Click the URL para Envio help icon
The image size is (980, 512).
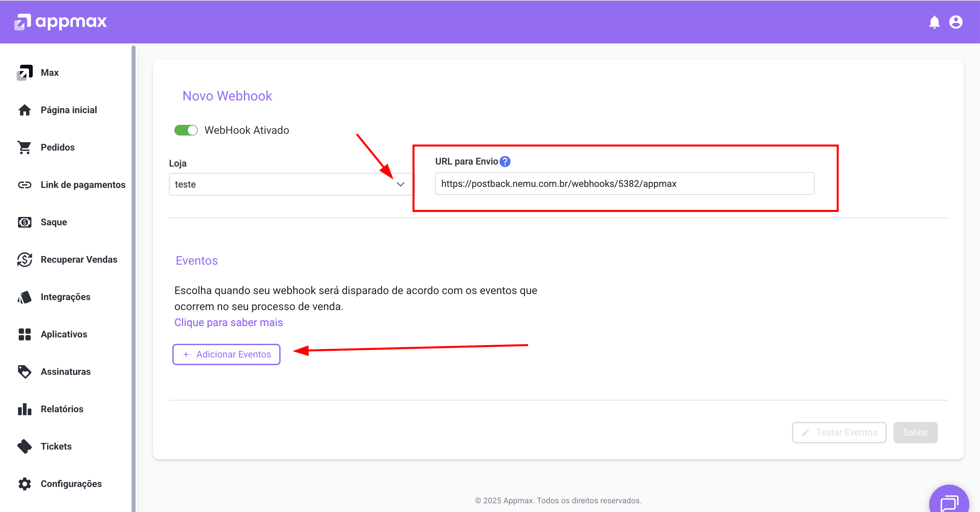point(505,162)
